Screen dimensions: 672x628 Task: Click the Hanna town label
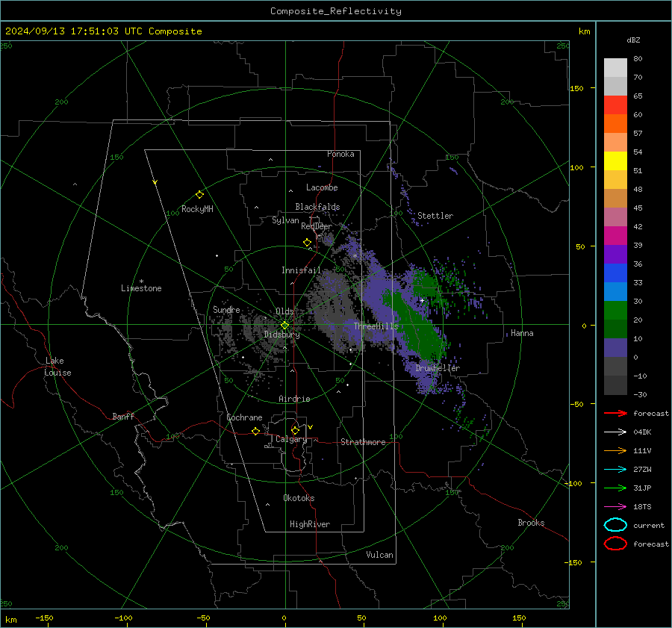point(522,333)
